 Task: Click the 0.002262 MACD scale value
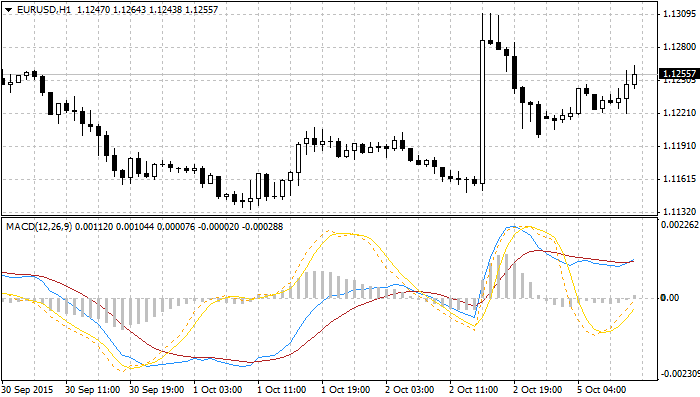tap(680, 225)
